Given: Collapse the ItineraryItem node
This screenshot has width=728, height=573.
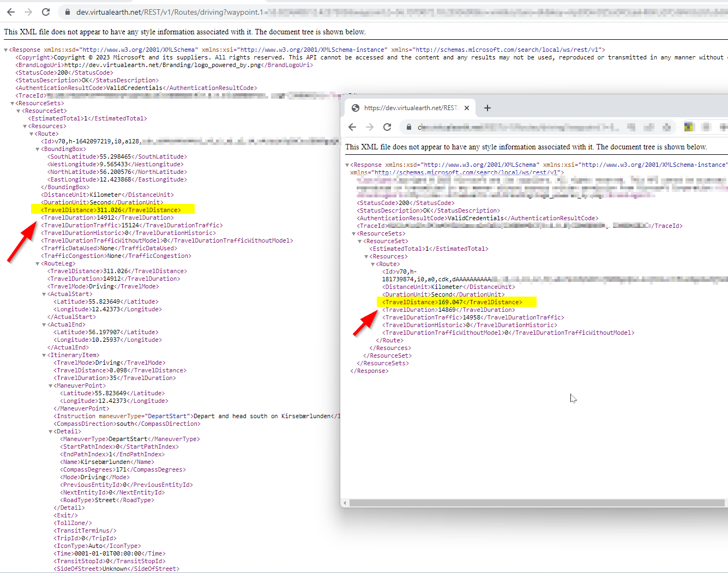Looking at the screenshot, I should [x=44, y=355].
